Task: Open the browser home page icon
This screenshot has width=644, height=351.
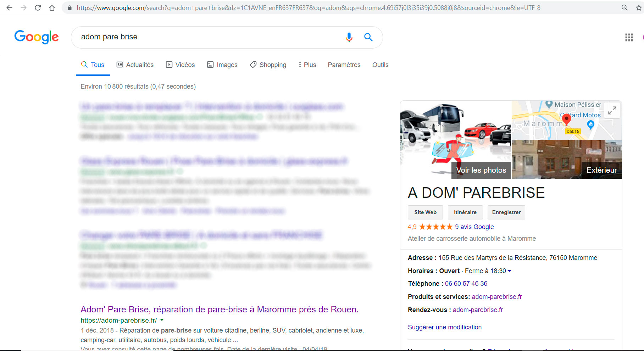Action: (52, 7)
